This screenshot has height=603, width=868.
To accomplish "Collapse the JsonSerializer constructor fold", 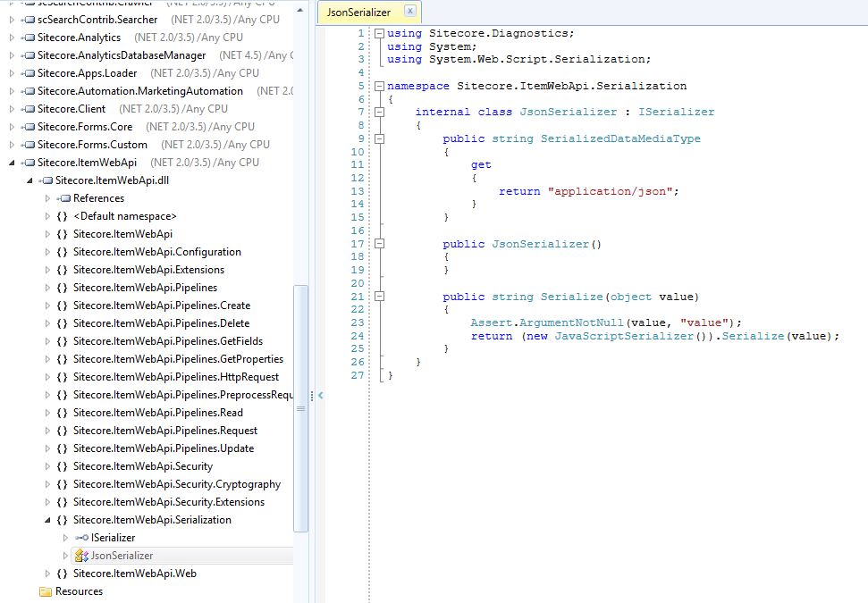I will click(379, 243).
